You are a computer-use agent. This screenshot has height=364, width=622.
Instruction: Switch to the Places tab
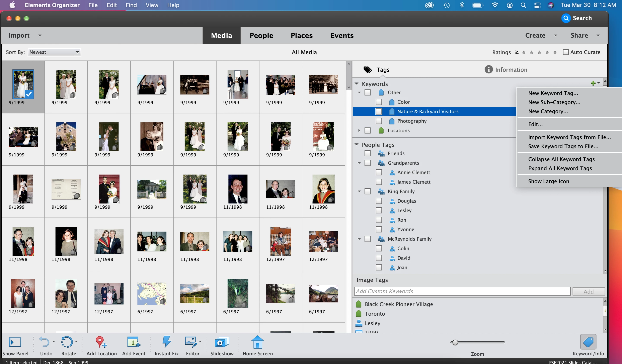301,36
